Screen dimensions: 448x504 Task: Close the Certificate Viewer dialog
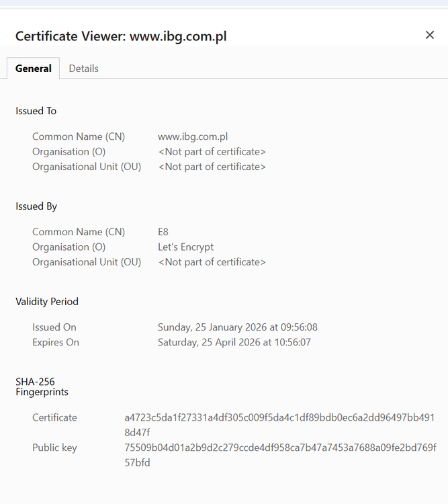point(430,35)
